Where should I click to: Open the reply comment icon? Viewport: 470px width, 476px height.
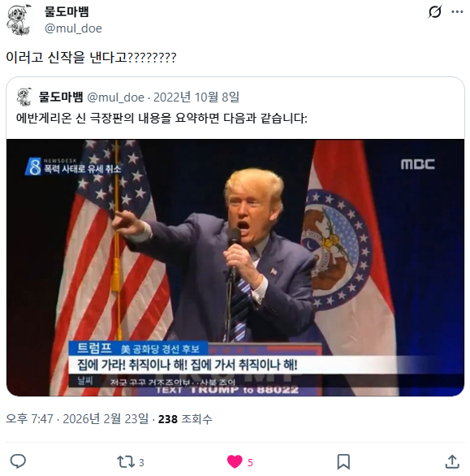18,461
